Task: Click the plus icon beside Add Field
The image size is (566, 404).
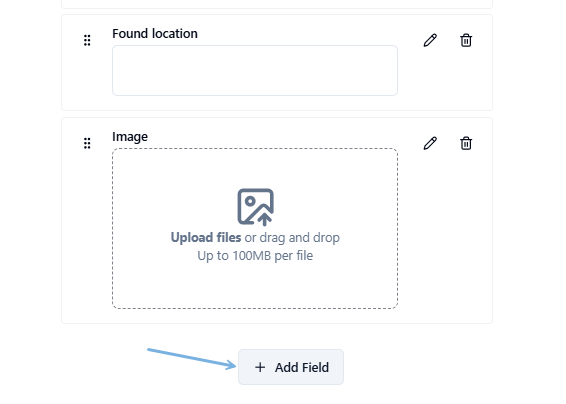Action: coord(260,368)
